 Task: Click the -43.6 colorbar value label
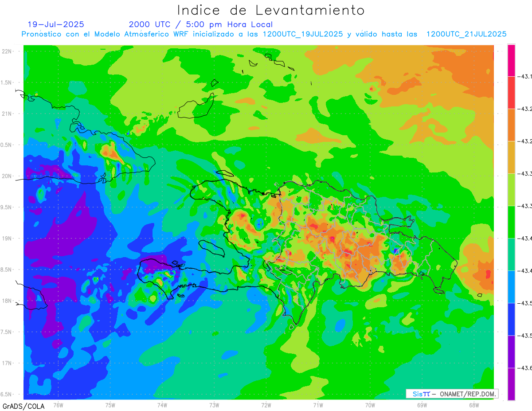[x=526, y=368]
